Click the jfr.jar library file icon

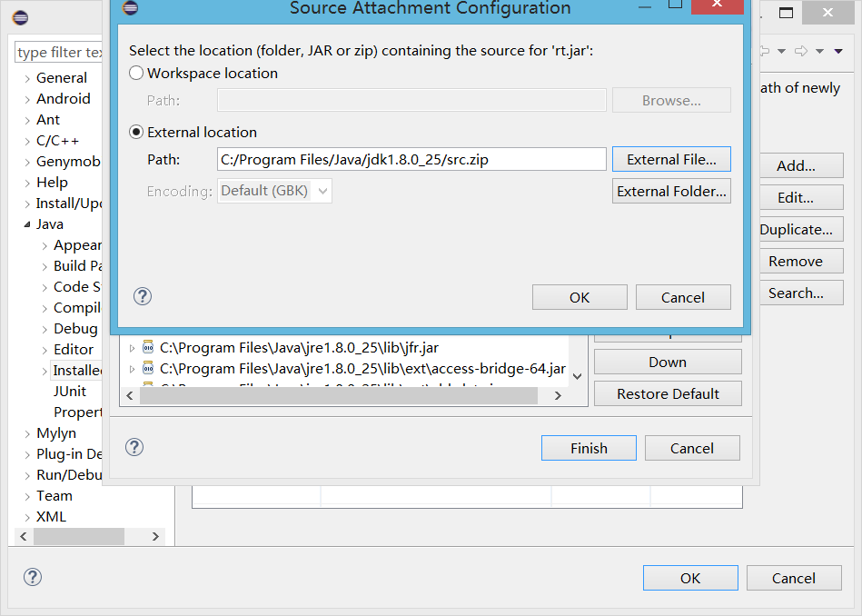pyautogui.click(x=148, y=347)
